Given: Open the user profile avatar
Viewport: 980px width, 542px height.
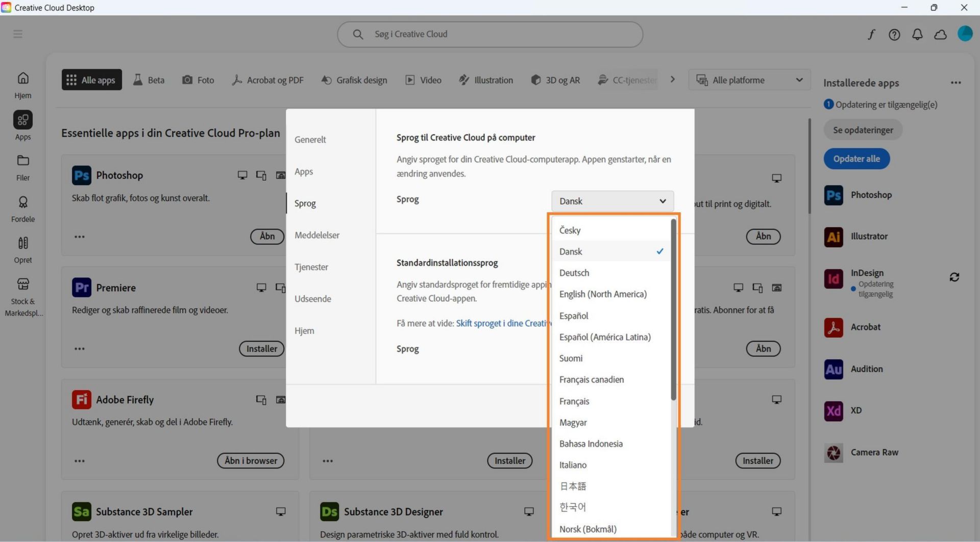Looking at the screenshot, I should click(x=965, y=34).
